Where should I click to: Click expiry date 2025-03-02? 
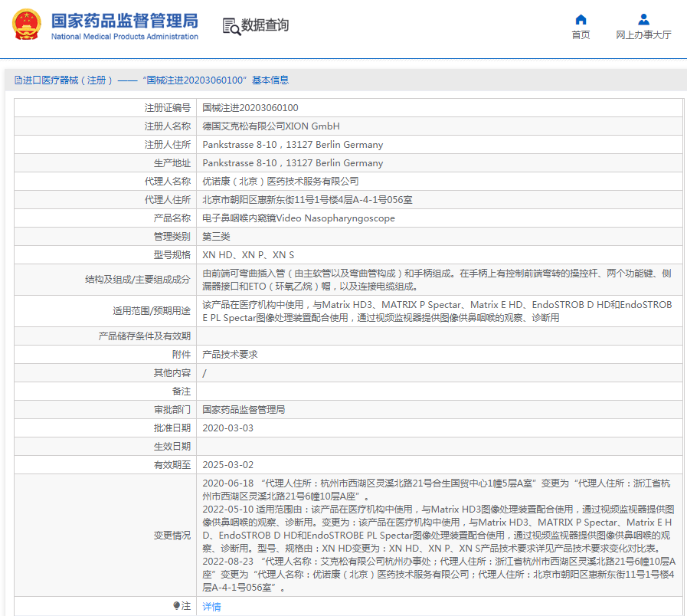(x=227, y=465)
